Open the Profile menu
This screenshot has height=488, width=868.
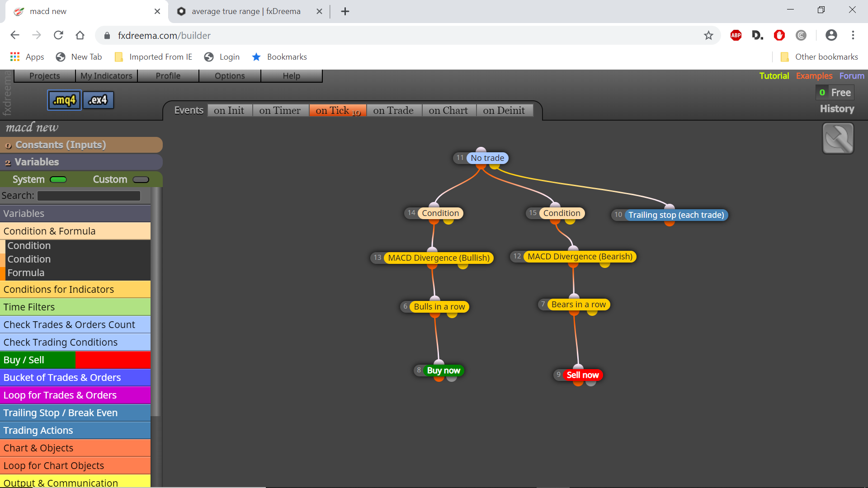[x=168, y=75]
